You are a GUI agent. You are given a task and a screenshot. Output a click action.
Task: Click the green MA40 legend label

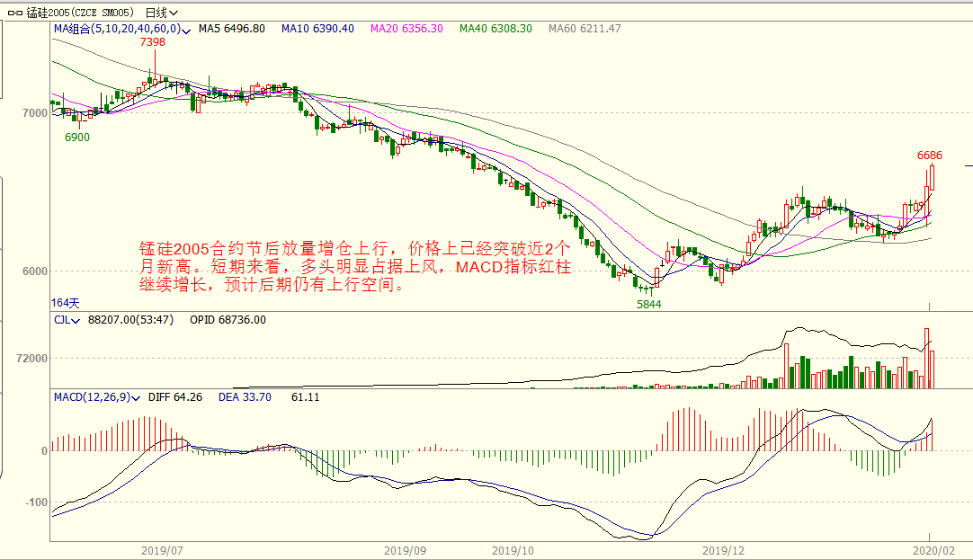click(x=495, y=29)
